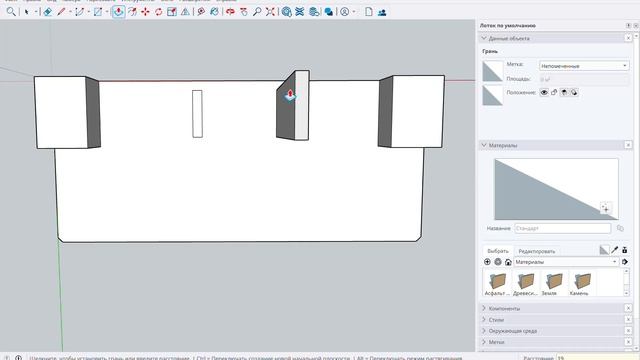Choose the Line pencil tool

pyautogui.click(x=61, y=12)
